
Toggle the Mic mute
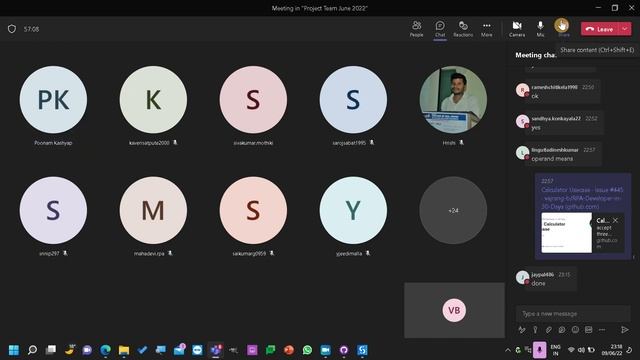540,29
